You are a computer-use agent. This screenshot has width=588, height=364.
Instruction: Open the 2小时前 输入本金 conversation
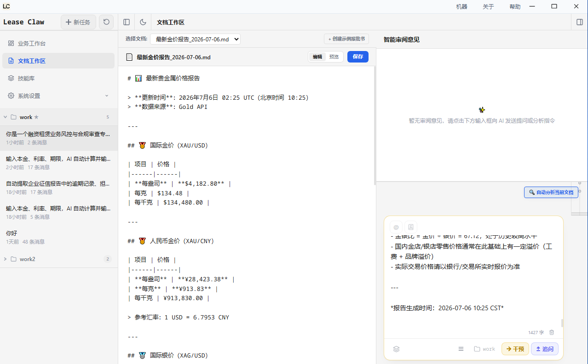pyautogui.click(x=58, y=163)
